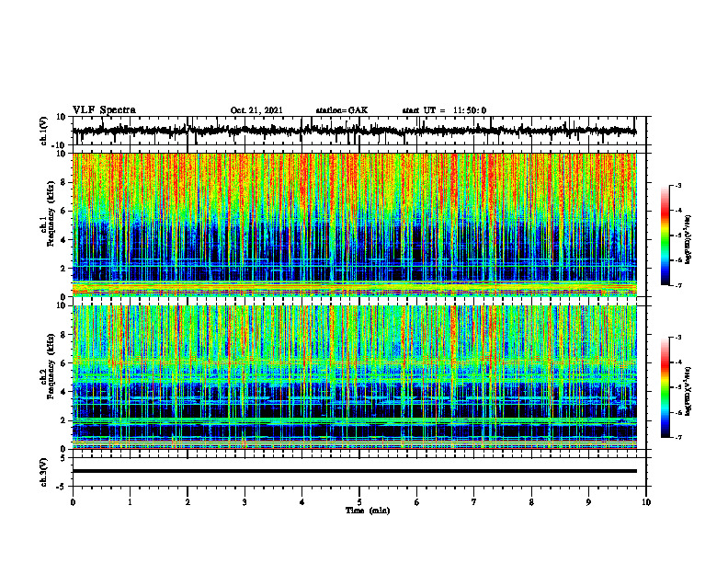This screenshot has height=563, width=728.
Task: Click the "2" kHz tick on ch.1 frequency axis
Action: pos(64,269)
